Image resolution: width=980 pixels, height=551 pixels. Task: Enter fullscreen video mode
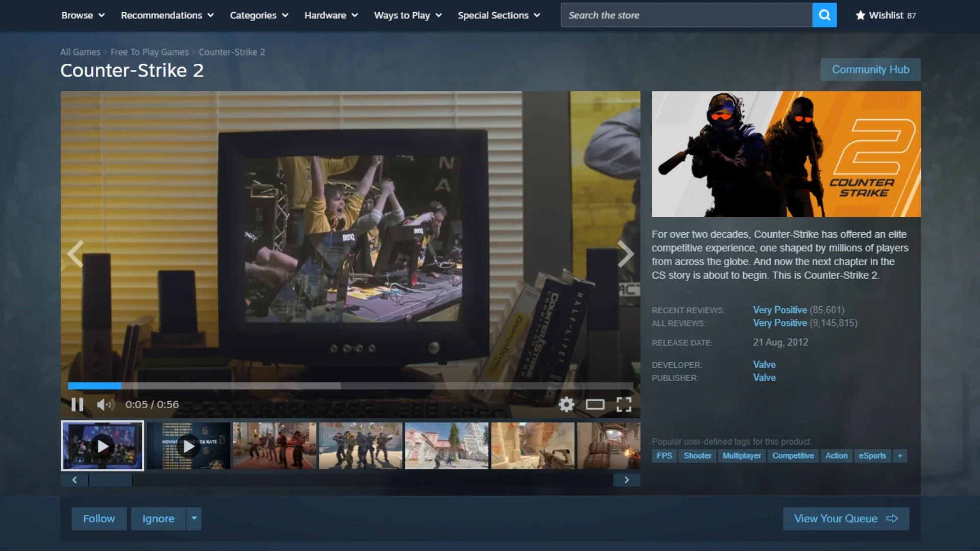pos(624,405)
